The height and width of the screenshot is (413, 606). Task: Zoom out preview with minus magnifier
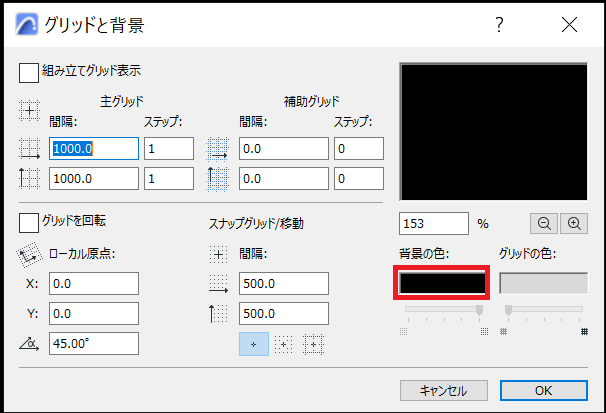(x=544, y=223)
